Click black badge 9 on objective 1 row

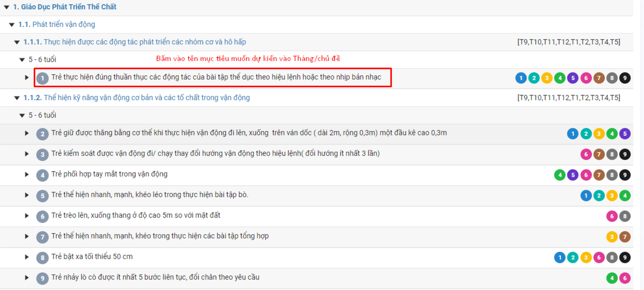pos(625,78)
